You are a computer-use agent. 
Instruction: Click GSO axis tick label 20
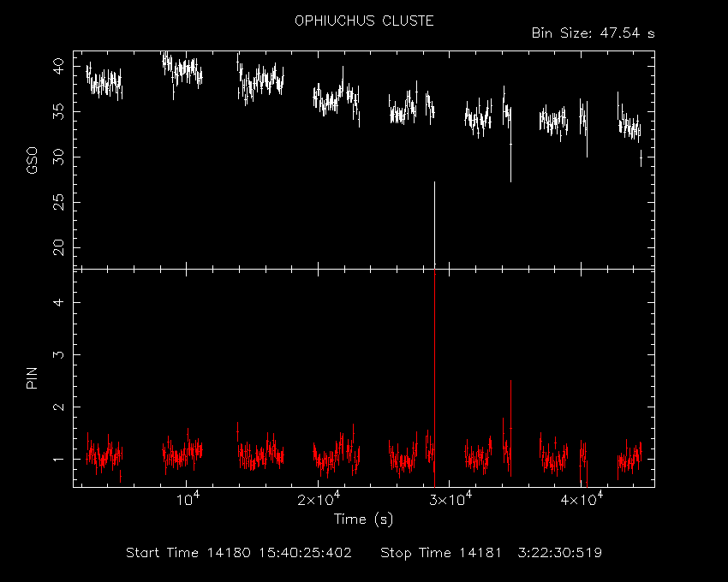pos(59,248)
